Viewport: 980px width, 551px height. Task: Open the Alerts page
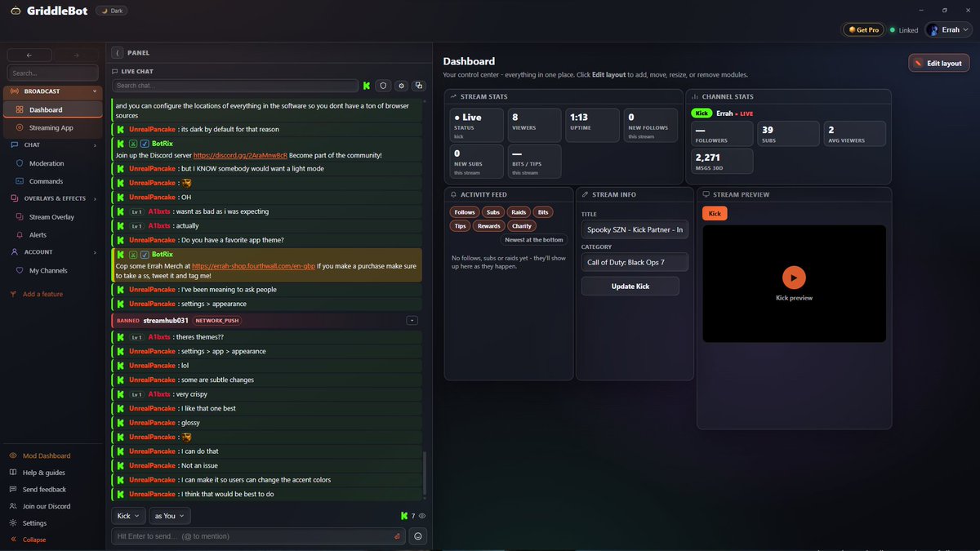point(53,235)
